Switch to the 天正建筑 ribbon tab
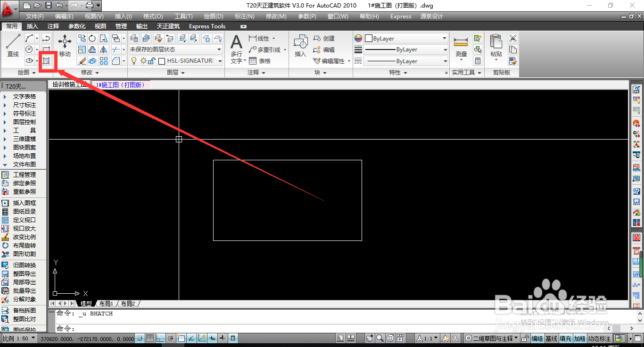The height and width of the screenshot is (347, 644). (168, 26)
